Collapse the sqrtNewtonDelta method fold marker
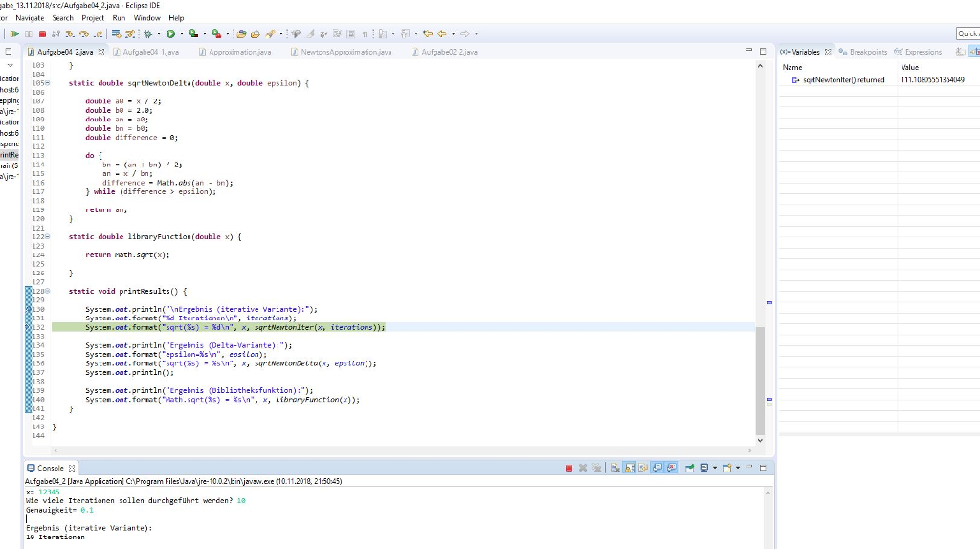The width and height of the screenshot is (980, 549). 50,84
